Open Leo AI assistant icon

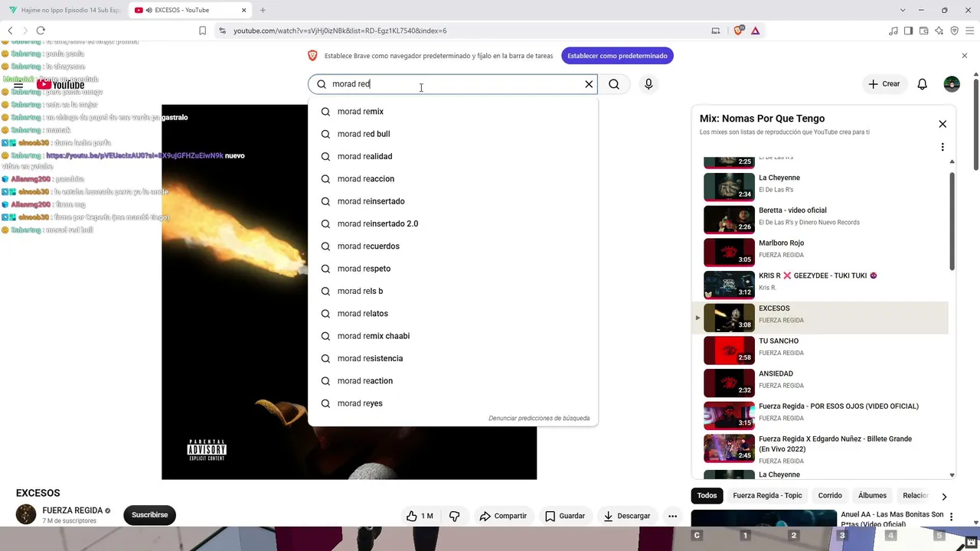pyautogui.click(x=939, y=31)
